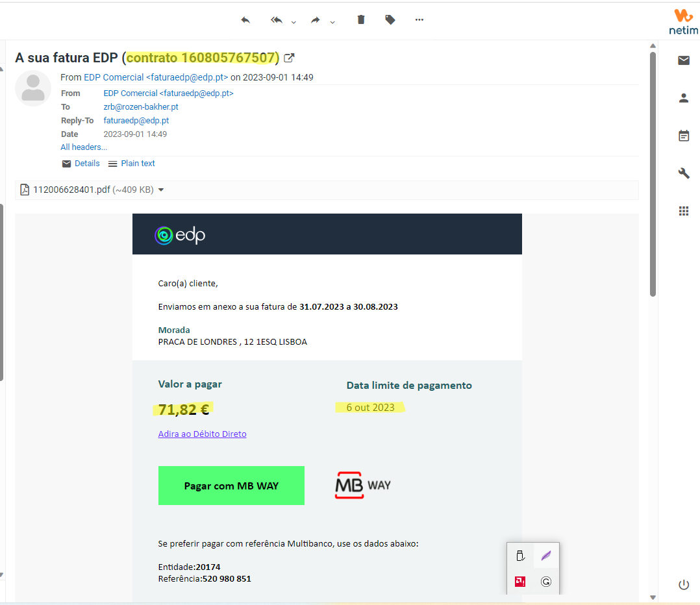Click the edp logo in banner
This screenshot has width=700, height=605.
point(180,235)
